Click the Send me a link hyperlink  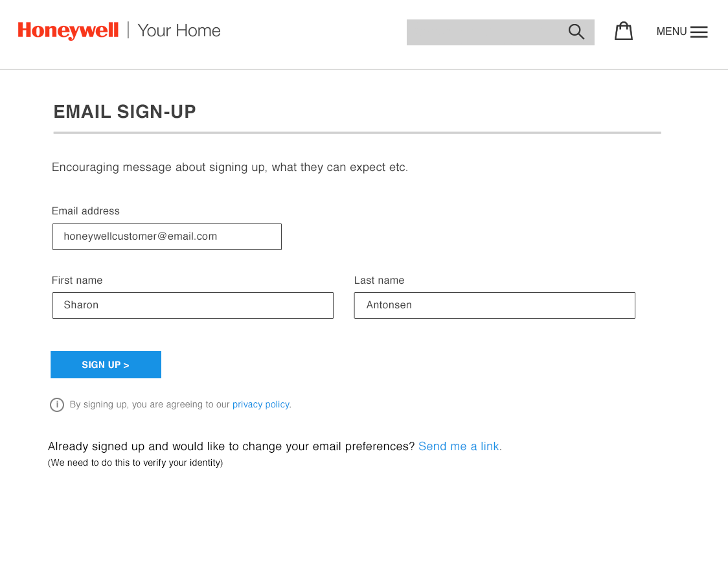pos(460,446)
